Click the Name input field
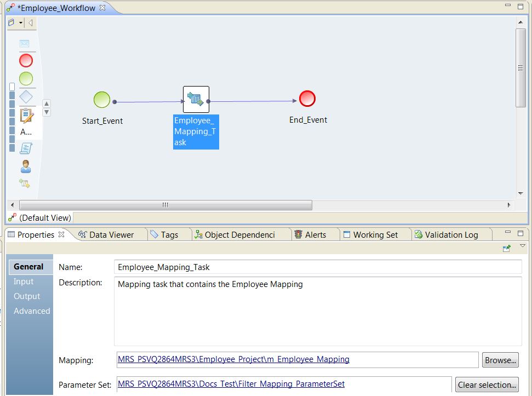This screenshot has height=396, width=532. coord(318,267)
